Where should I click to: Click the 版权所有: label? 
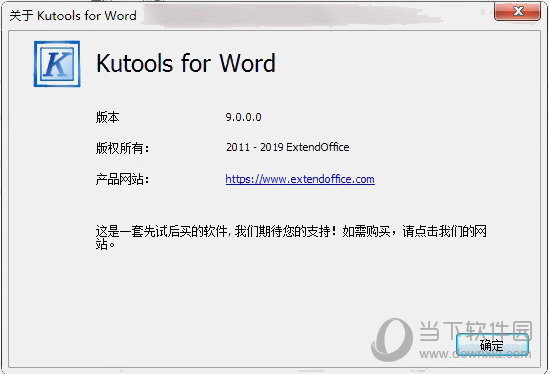[122, 148]
